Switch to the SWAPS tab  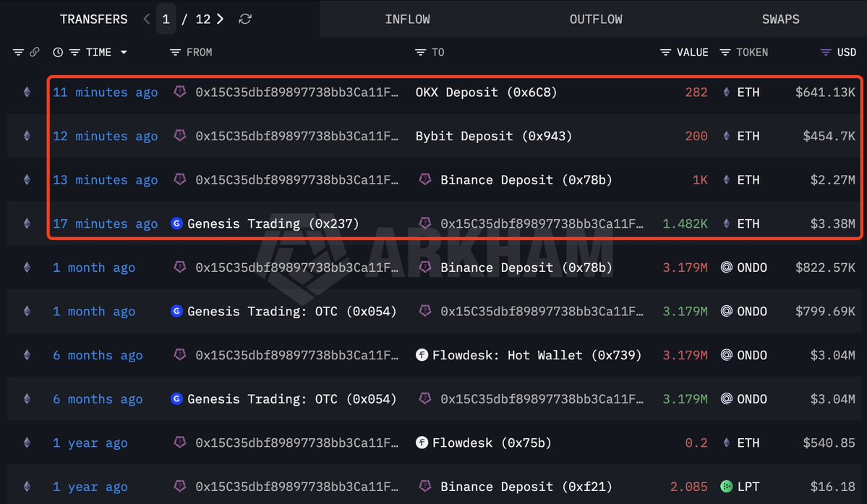(780, 20)
